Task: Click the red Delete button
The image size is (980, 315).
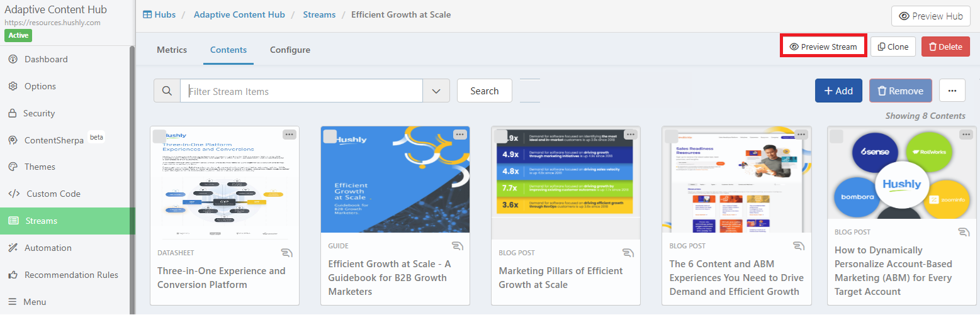Action: (945, 47)
